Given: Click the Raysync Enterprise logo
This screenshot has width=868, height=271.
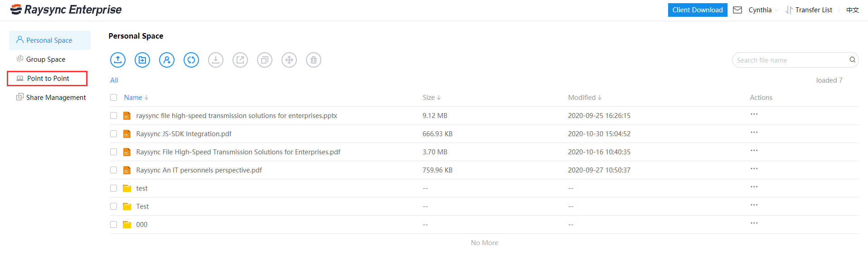Looking at the screenshot, I should pyautogui.click(x=66, y=10).
